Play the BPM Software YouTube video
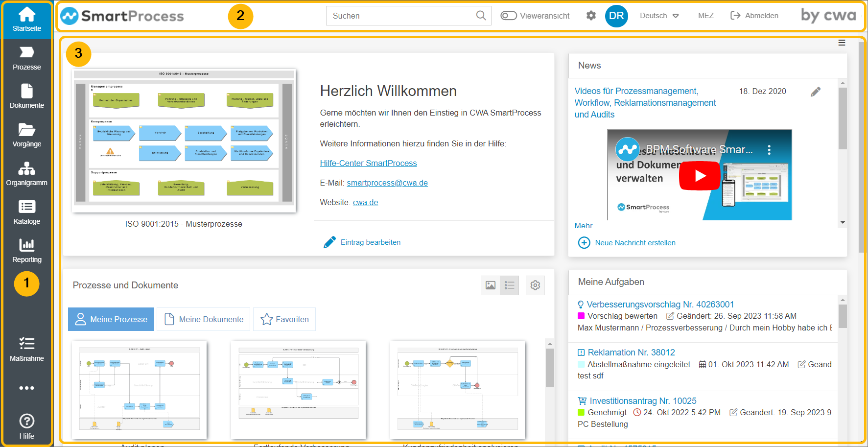Viewport: 868px width, 447px height. (x=700, y=175)
